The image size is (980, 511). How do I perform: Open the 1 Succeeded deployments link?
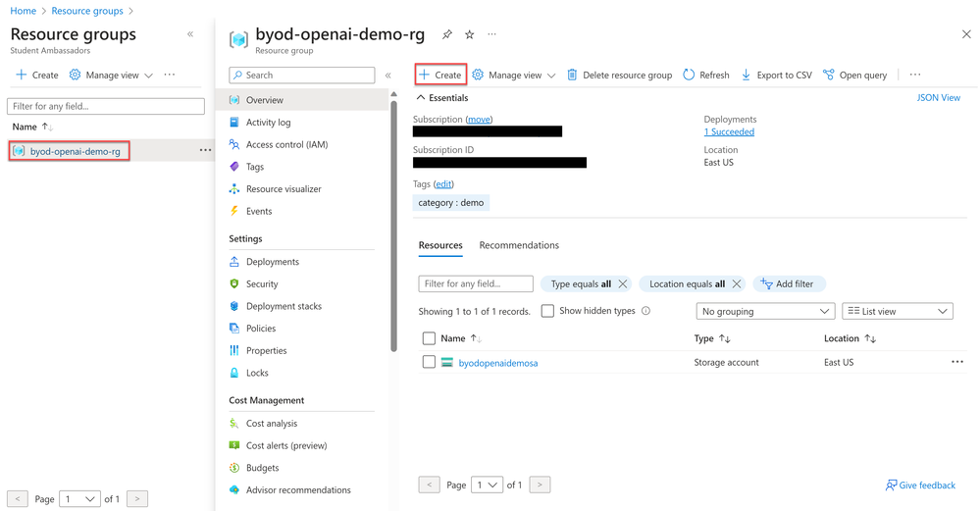point(730,131)
